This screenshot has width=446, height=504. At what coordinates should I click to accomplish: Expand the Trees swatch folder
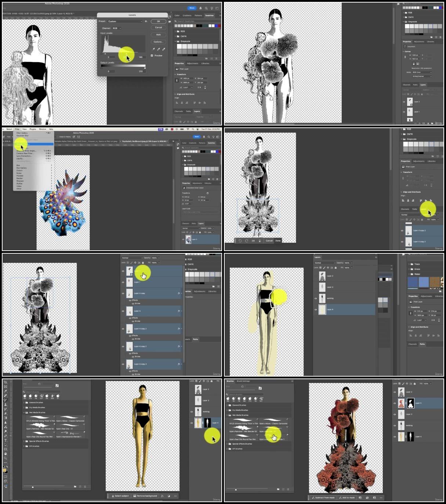click(x=409, y=264)
